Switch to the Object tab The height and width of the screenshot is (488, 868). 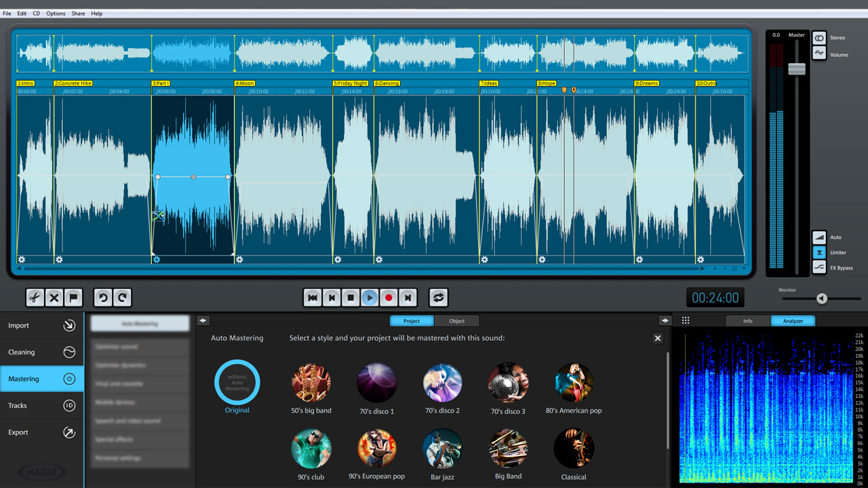tap(456, 321)
